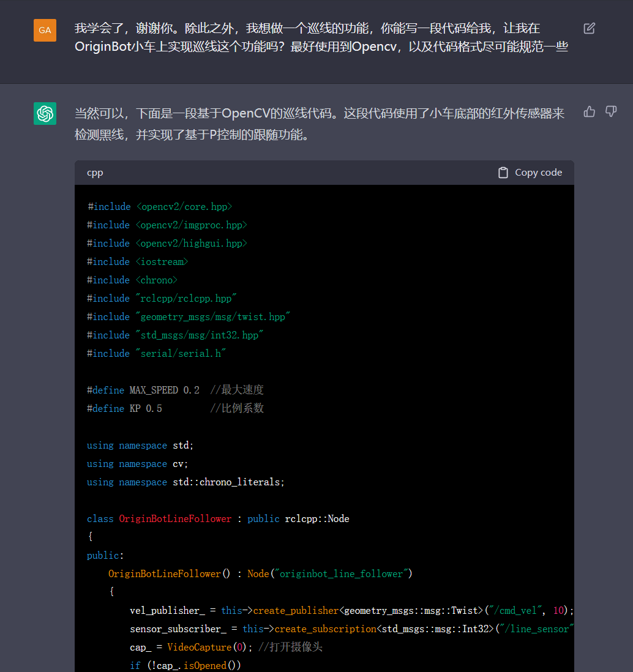The width and height of the screenshot is (633, 672).
Task: Click the edit message pencil icon
Action: [x=589, y=28]
